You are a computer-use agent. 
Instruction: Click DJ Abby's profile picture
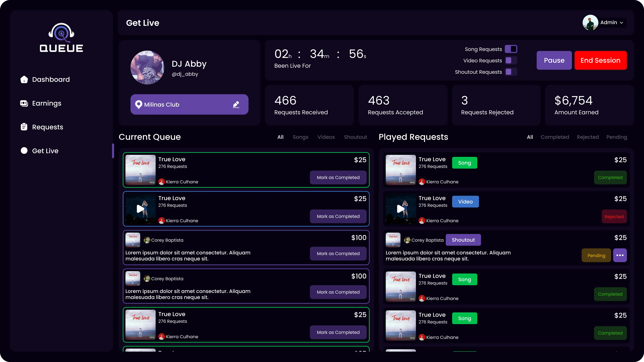(x=148, y=67)
